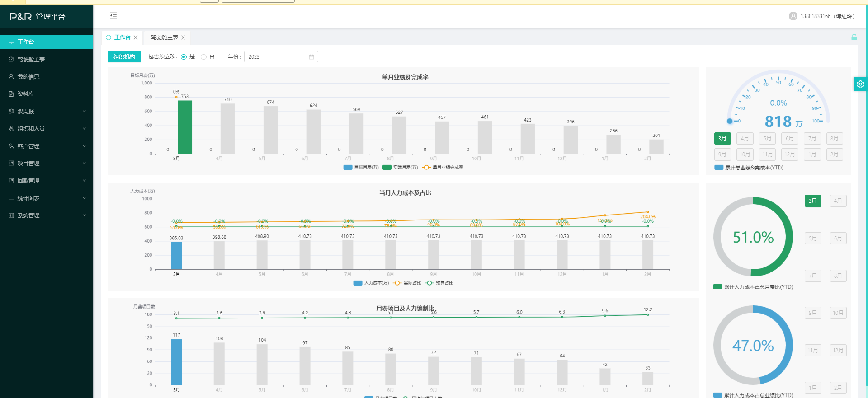Select 否 for 包含预立项

(203, 57)
